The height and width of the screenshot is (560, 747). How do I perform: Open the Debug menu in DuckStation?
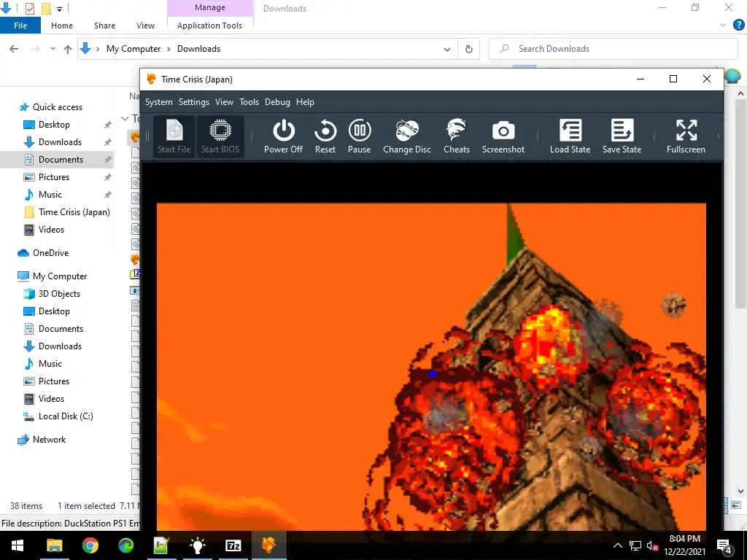277,102
